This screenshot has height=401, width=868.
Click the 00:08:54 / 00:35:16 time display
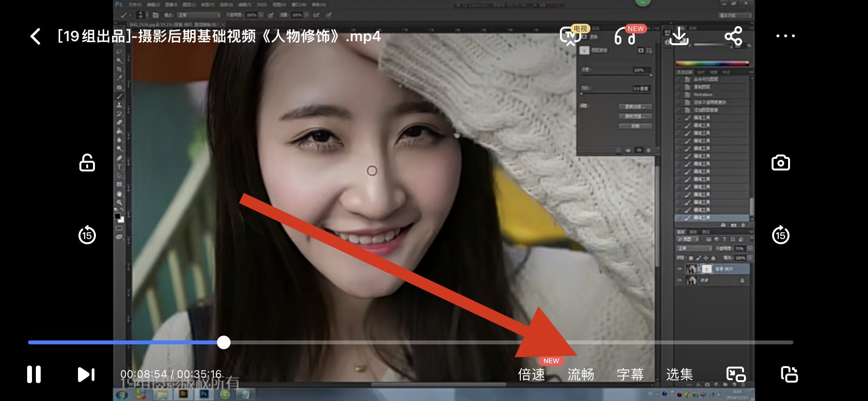click(171, 374)
